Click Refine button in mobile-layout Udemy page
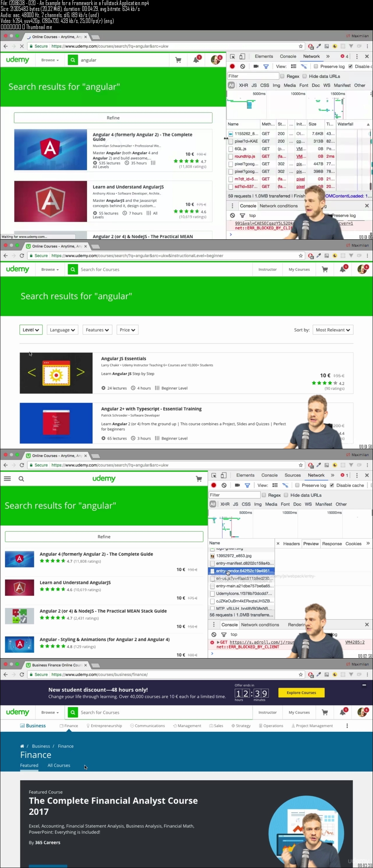 coord(104,537)
